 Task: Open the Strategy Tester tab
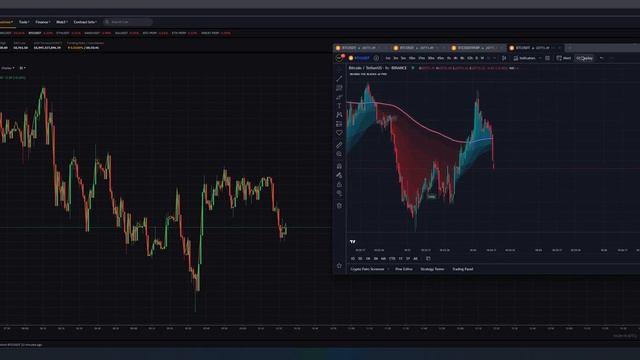coord(432,269)
